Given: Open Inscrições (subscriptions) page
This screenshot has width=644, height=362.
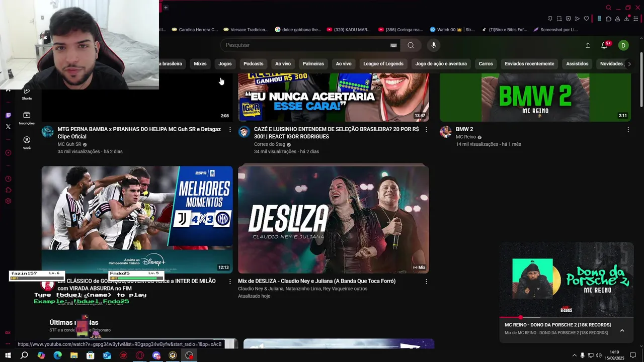Looking at the screenshot, I should [27, 118].
